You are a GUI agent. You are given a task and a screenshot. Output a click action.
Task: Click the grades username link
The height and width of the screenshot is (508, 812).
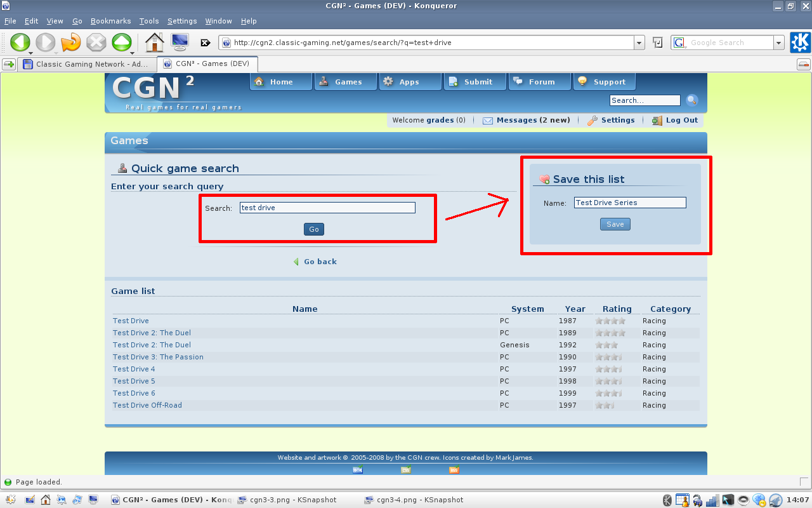tap(440, 120)
